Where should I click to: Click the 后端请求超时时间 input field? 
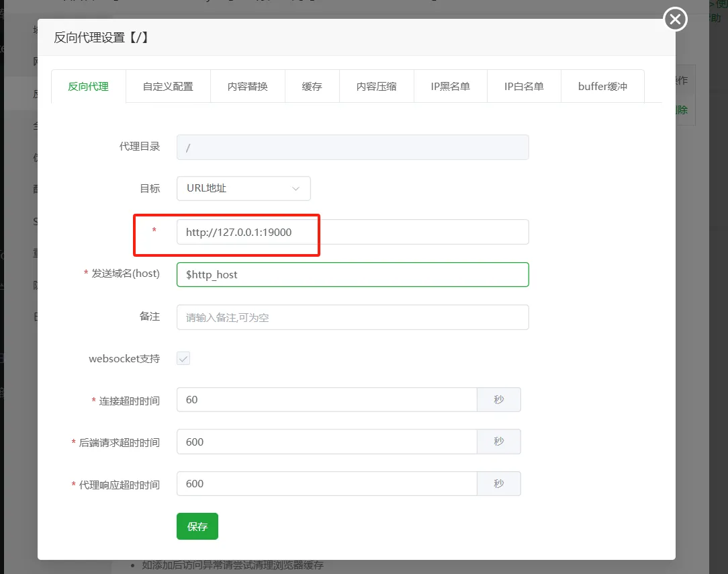327,442
